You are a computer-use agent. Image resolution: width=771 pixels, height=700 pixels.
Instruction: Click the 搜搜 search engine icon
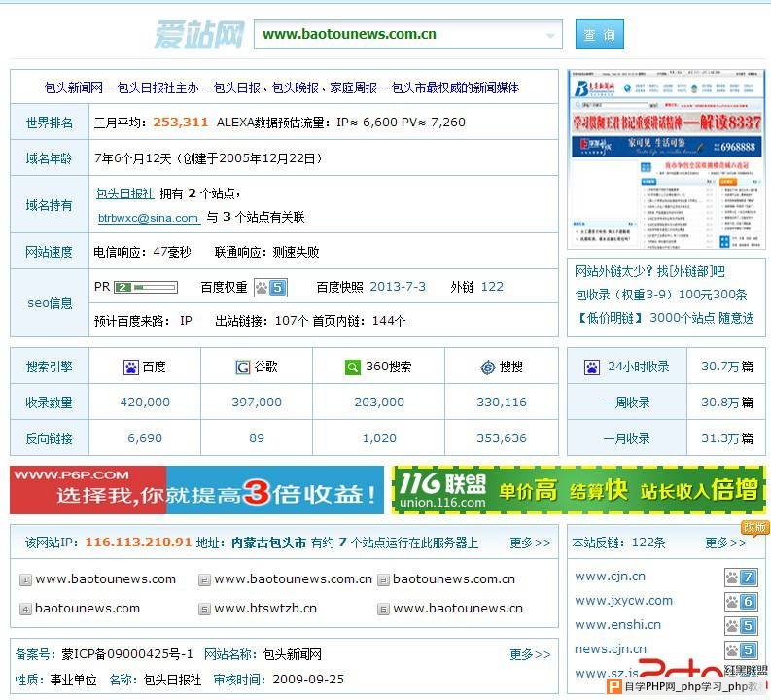click(487, 367)
